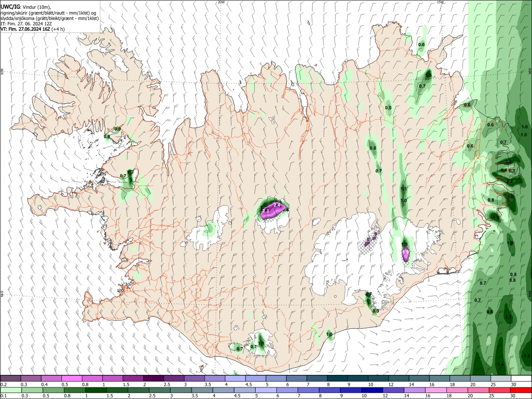The image size is (532, 399).
Task: Click the '0.8' label under the upper scale
Action: (x=85, y=384)
